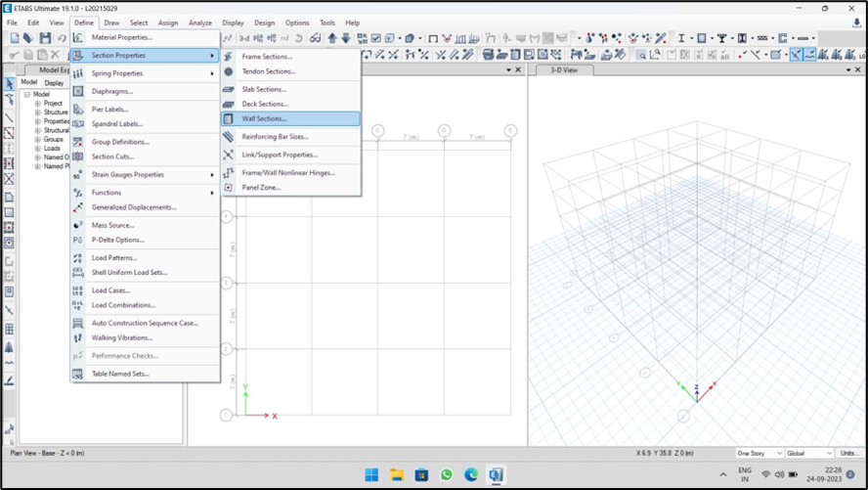Click the Section Cuts menu icon
The image size is (868, 490).
pyautogui.click(x=78, y=156)
